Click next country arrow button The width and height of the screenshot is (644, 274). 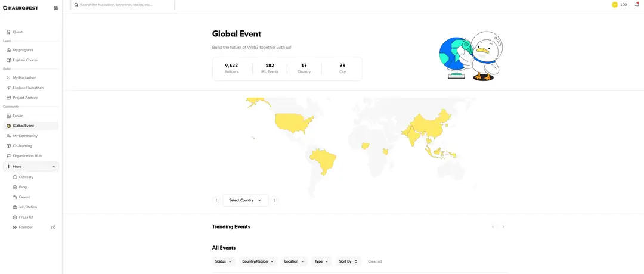point(274,200)
